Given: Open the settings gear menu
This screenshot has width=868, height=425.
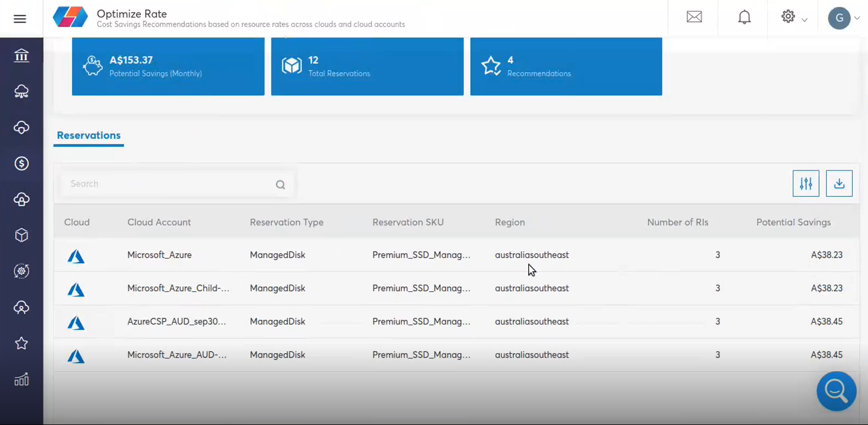Looking at the screenshot, I should point(788,17).
